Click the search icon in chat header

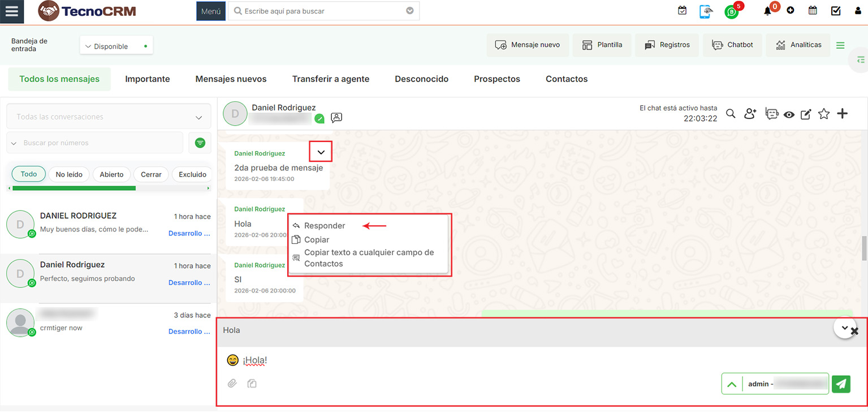click(x=731, y=114)
